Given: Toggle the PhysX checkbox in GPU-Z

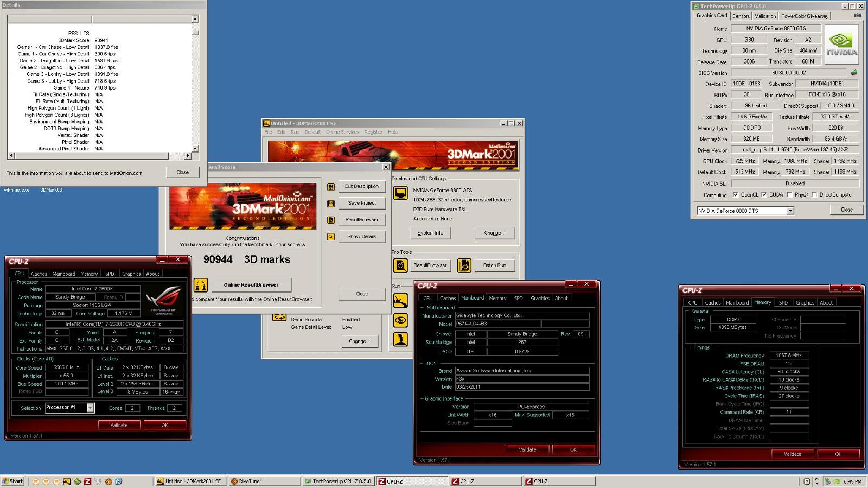Looking at the screenshot, I should pyautogui.click(x=789, y=194).
